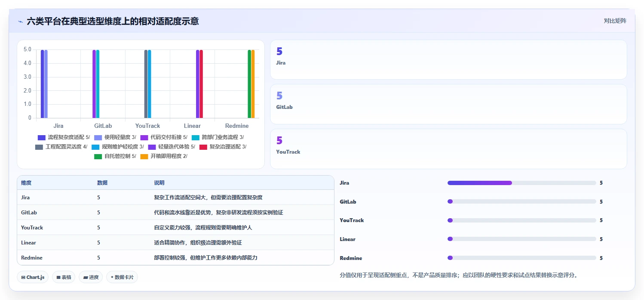
Task: Click the Redmine progress bar
Action: click(x=521, y=258)
